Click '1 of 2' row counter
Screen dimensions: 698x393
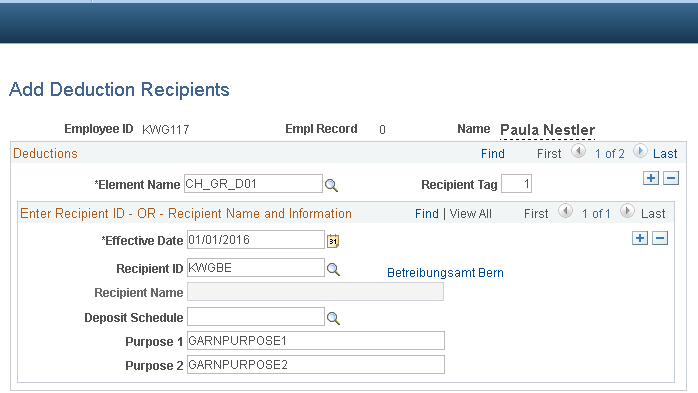(609, 154)
